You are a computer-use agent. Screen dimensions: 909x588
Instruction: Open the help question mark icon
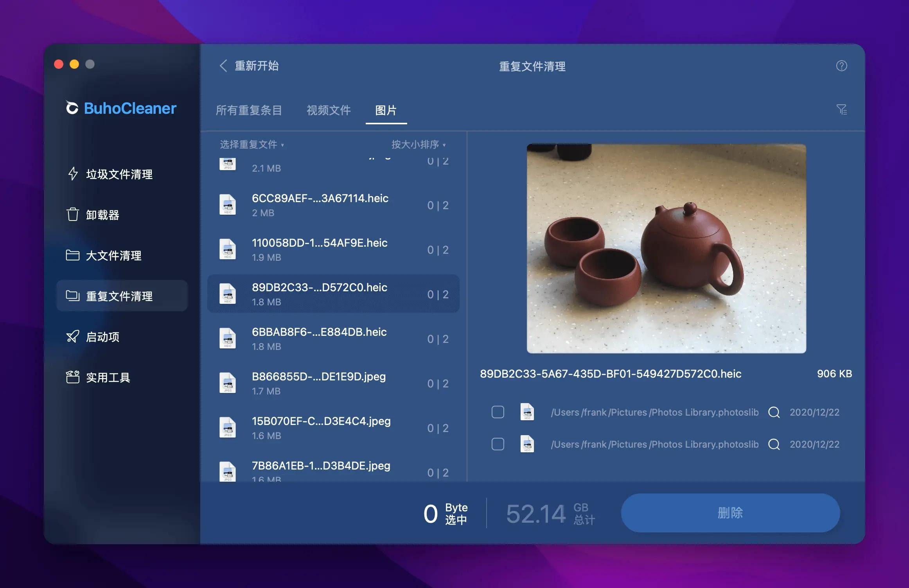[842, 66]
